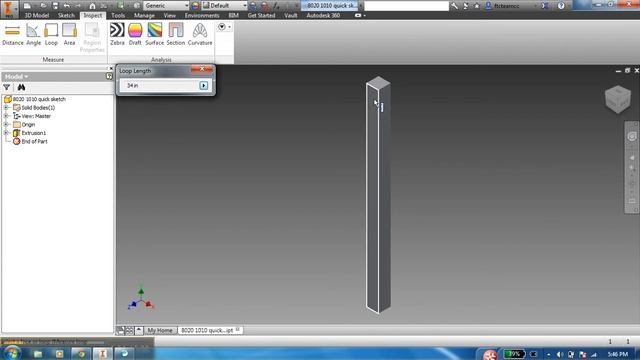Viewport: 640px width, 360px height.
Task: Select the Loop measure tool
Action: pyautogui.click(x=51, y=34)
